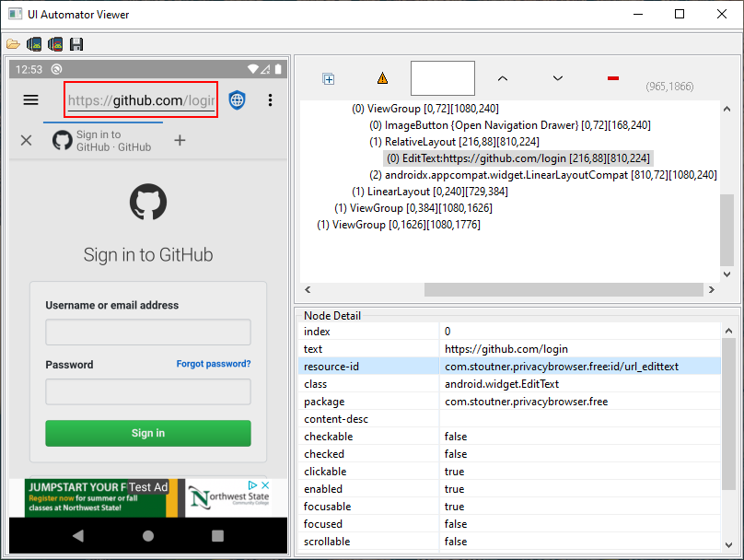
Task: Click the GitHub Octocat logo on the page
Action: coord(148,202)
